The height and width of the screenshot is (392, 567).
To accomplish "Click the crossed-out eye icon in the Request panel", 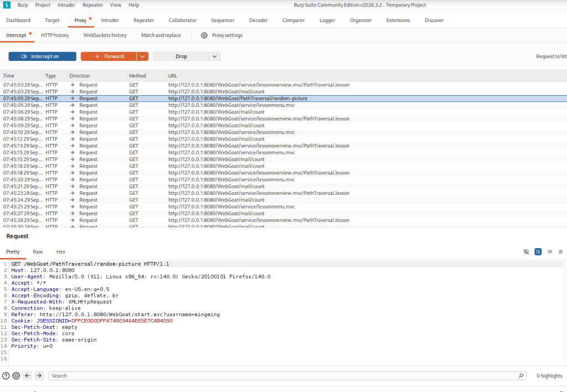I will [527, 252].
